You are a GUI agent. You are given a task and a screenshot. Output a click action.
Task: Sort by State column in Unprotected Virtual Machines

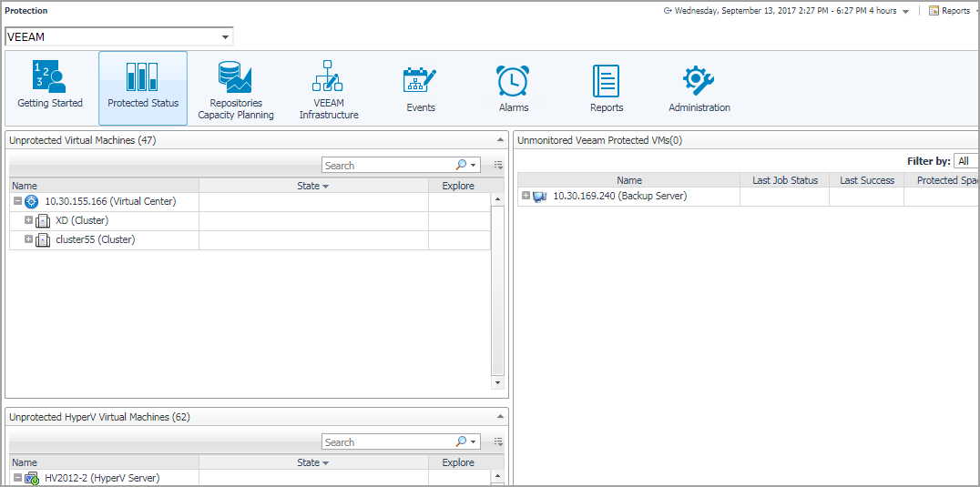(312, 186)
